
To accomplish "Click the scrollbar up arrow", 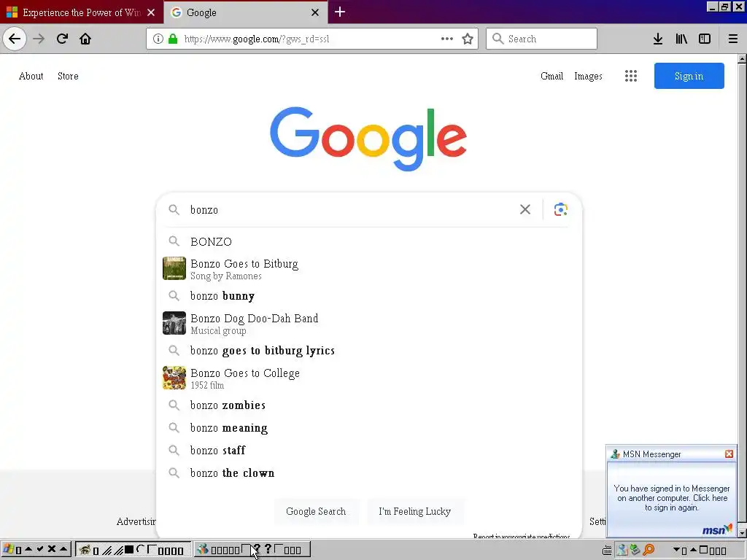I will pyautogui.click(x=742, y=59).
